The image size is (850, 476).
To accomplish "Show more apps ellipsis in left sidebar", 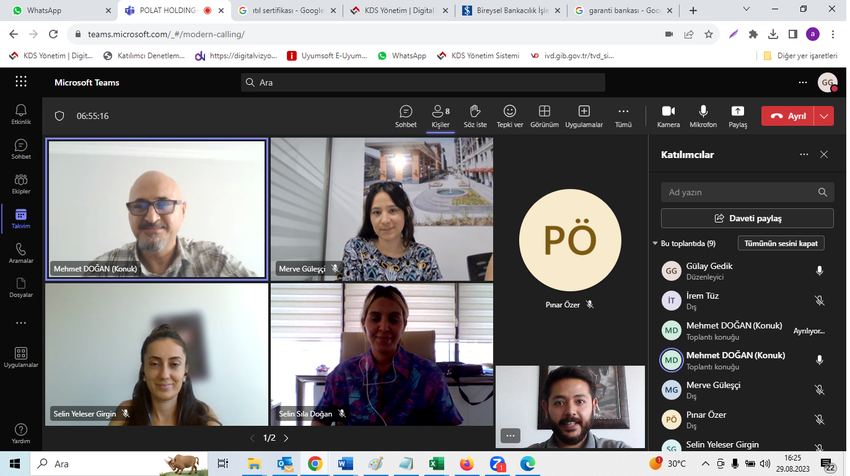I will (21, 323).
